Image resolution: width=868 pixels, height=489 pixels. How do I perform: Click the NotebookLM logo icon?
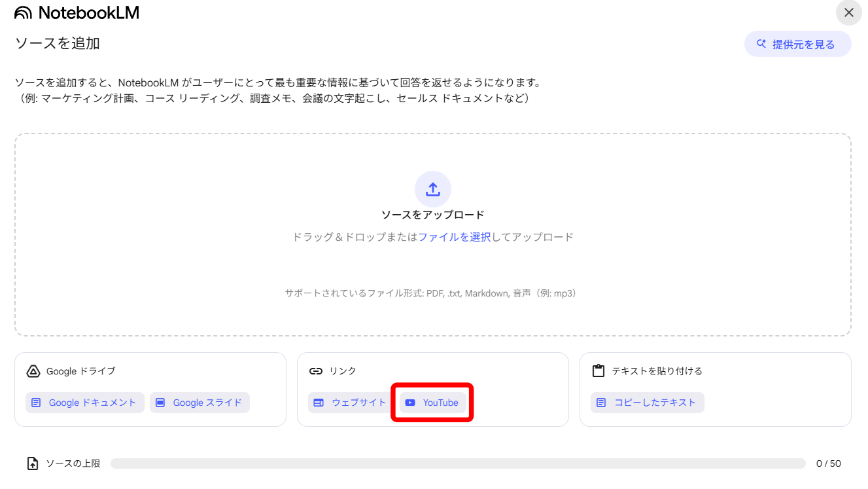[x=23, y=12]
